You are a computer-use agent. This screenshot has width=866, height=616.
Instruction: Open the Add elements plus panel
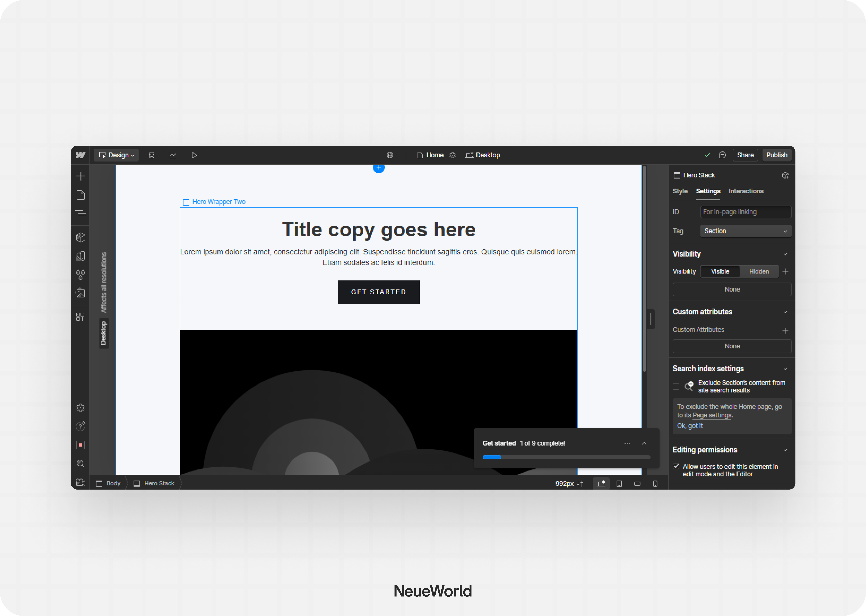[x=80, y=176]
